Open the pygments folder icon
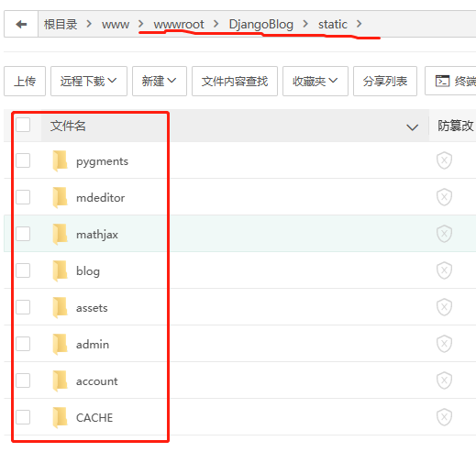 point(60,161)
